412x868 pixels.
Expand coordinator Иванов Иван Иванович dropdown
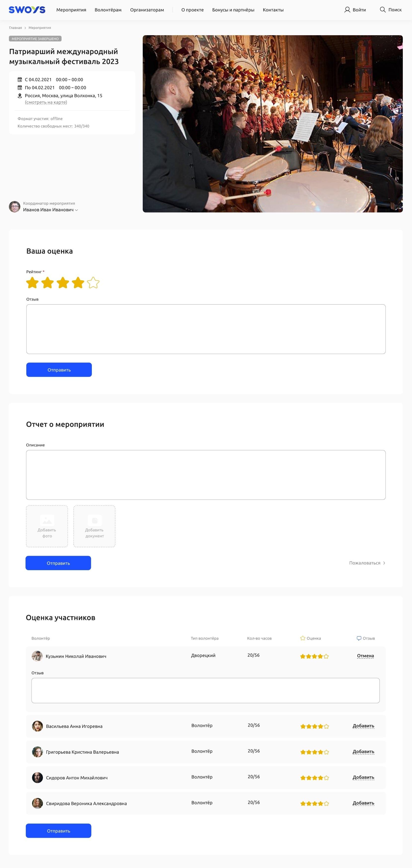click(x=76, y=210)
